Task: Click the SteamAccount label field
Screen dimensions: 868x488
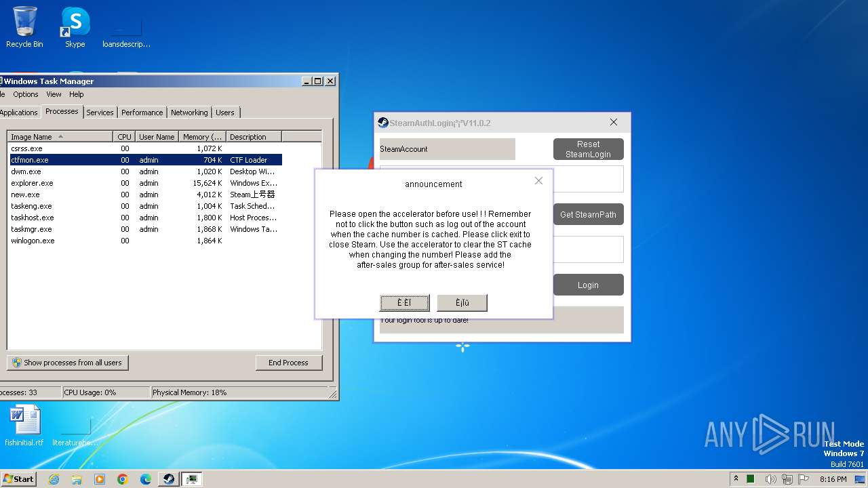Action: click(447, 149)
